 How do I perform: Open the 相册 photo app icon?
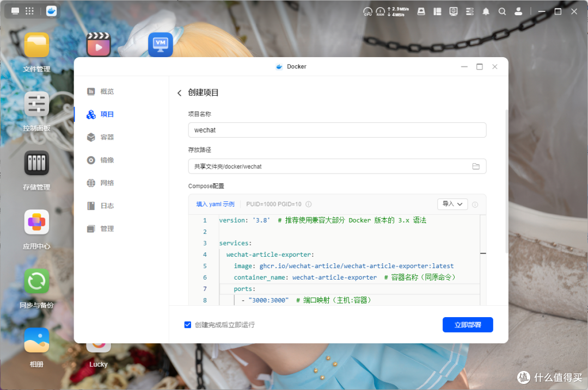(x=36, y=340)
